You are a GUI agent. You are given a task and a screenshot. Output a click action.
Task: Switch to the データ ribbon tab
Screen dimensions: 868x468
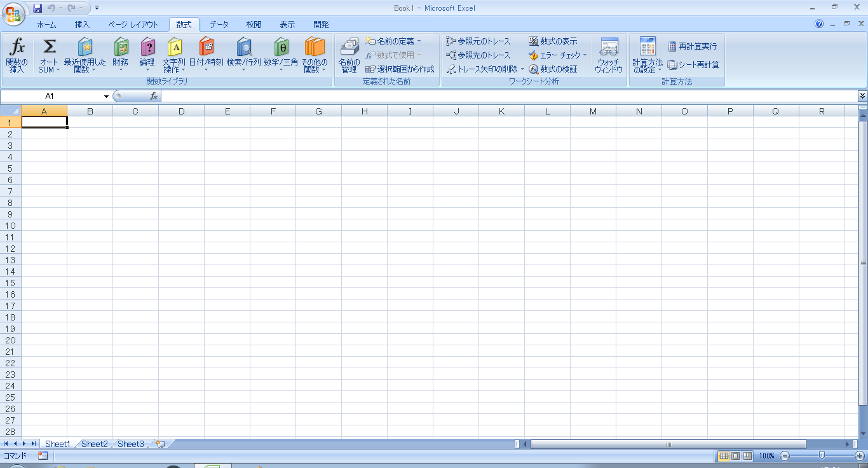point(219,25)
